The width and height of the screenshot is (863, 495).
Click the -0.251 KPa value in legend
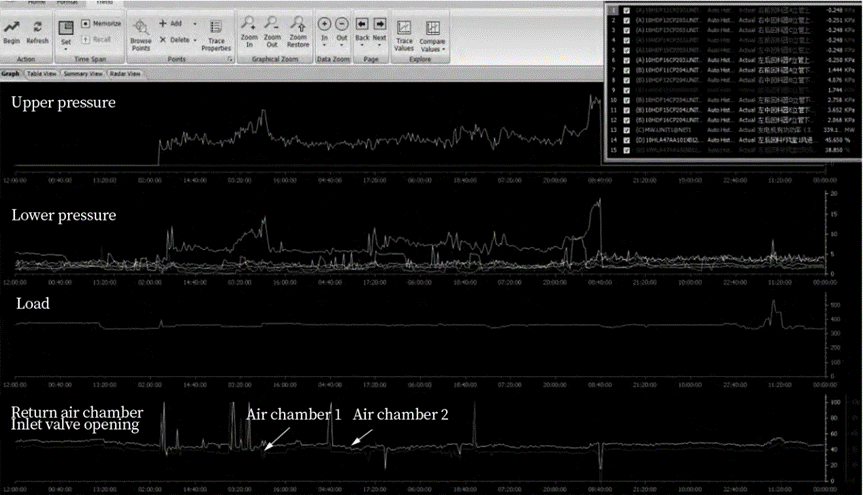(x=840, y=20)
